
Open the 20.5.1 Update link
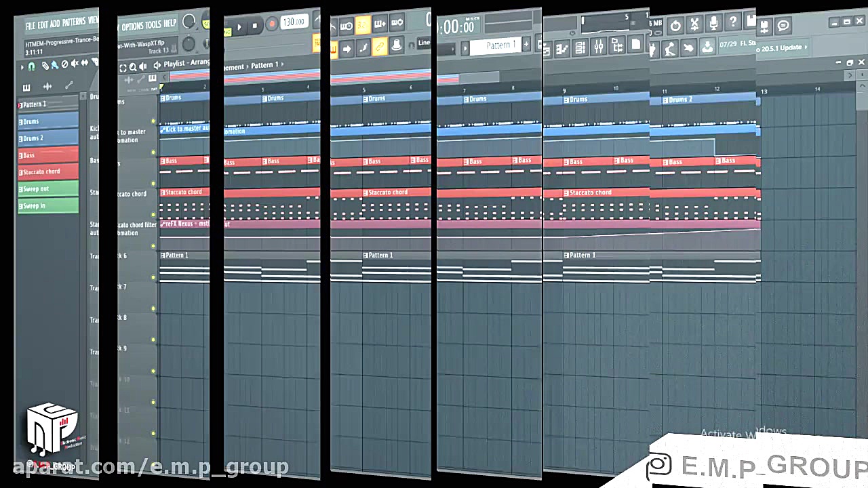(x=783, y=47)
